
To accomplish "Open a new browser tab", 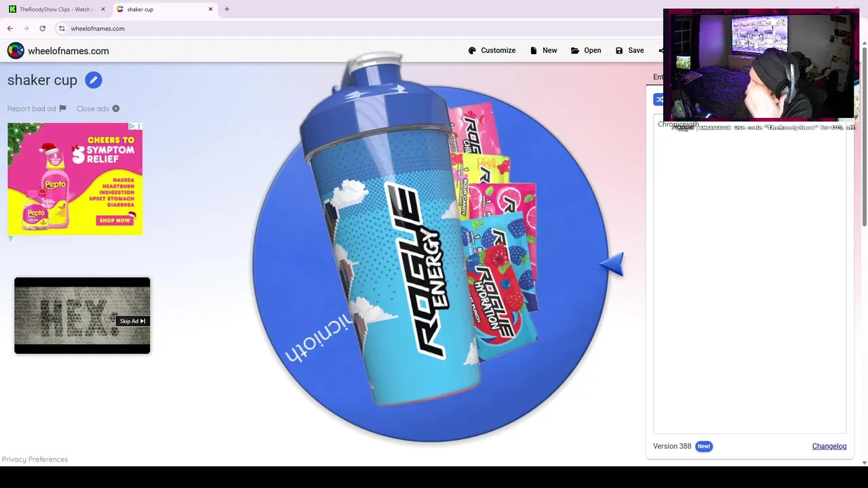I will pyautogui.click(x=227, y=9).
